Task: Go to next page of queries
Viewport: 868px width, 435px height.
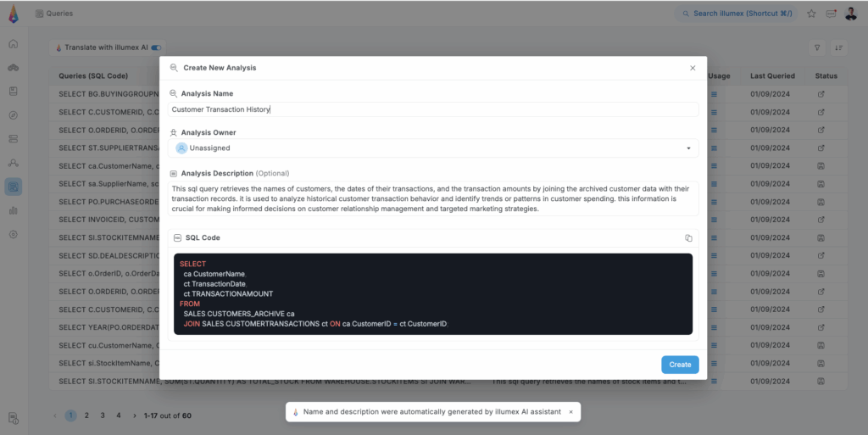Action: pos(135,415)
